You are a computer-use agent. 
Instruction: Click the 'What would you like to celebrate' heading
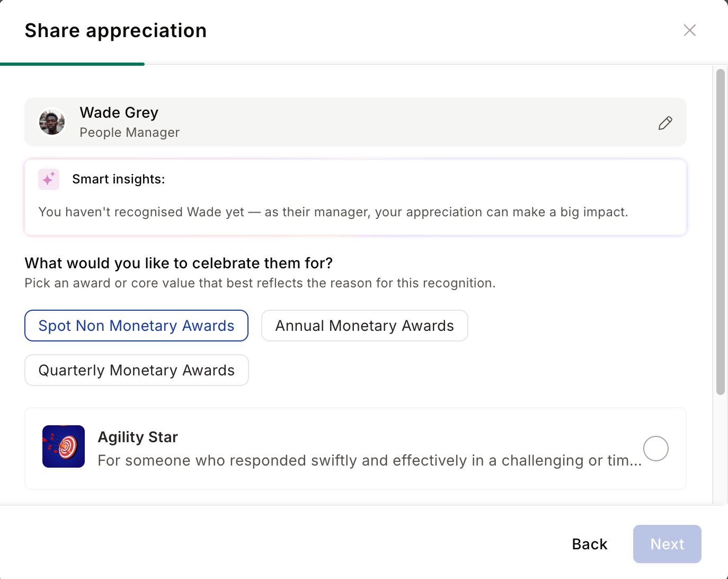pyautogui.click(x=179, y=263)
